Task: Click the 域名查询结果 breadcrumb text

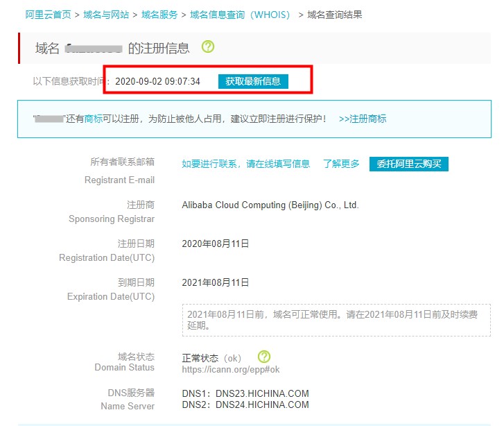Action: tap(334, 15)
